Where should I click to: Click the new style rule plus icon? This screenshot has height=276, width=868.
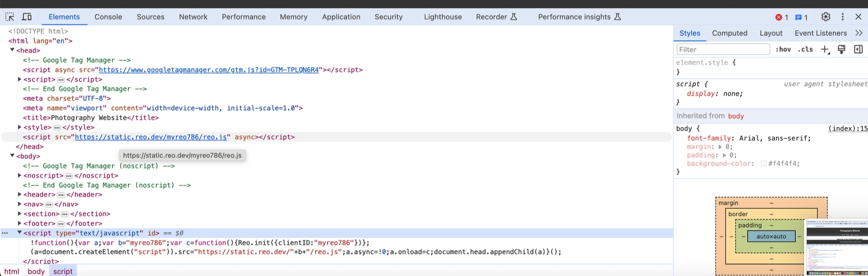tap(825, 49)
